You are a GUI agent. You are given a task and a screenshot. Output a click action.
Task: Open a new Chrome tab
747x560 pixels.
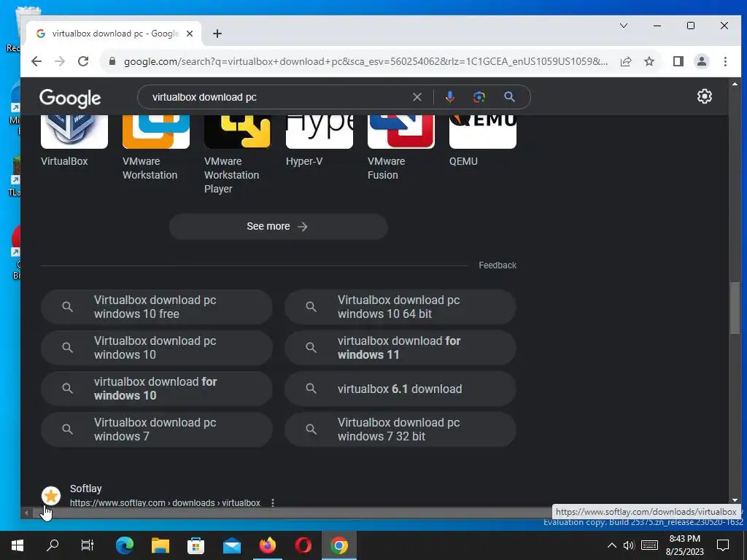(x=217, y=34)
